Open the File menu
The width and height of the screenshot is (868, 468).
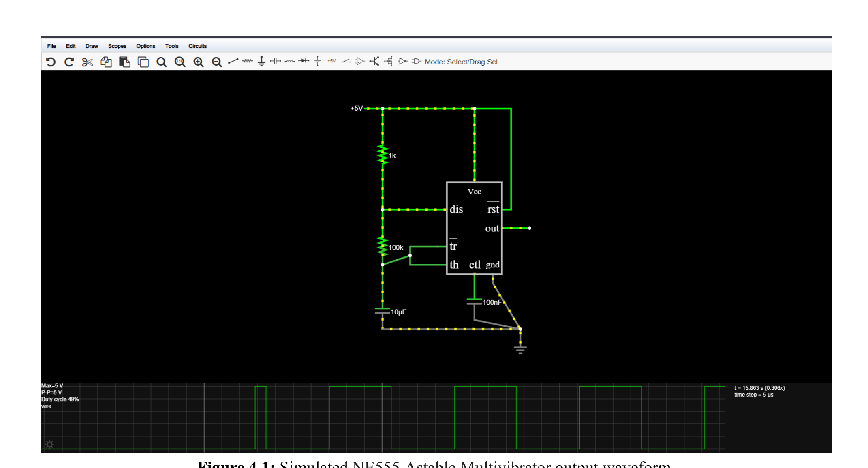51,46
